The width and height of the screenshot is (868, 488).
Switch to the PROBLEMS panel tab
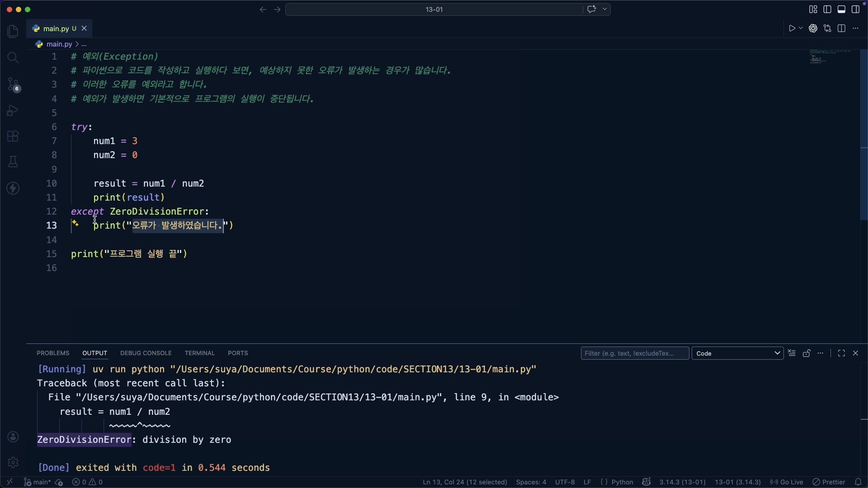click(53, 353)
